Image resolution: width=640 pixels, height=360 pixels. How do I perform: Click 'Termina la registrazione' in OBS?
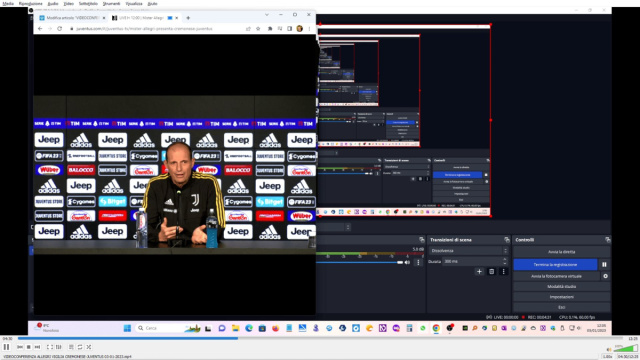(555, 264)
